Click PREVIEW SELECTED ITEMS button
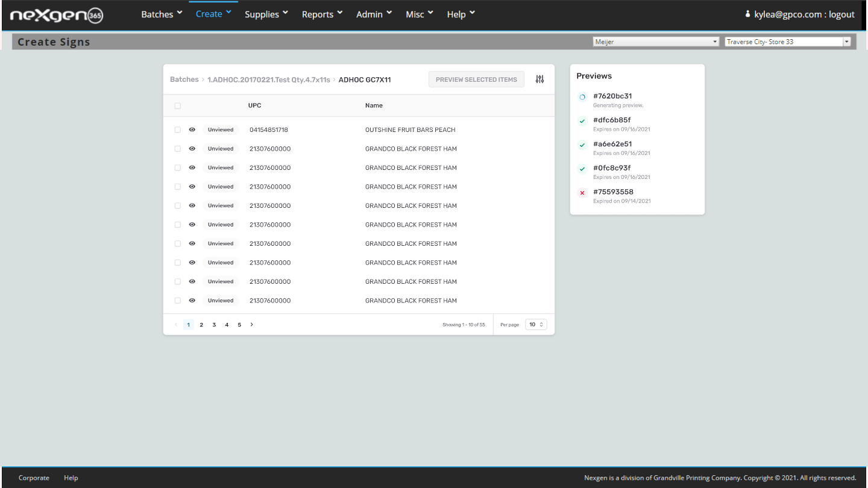The width and height of the screenshot is (868, 488). [476, 80]
